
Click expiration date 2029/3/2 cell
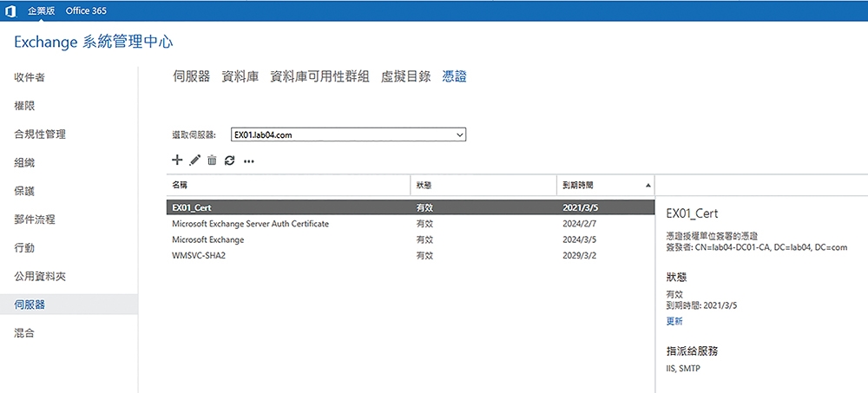[578, 256]
